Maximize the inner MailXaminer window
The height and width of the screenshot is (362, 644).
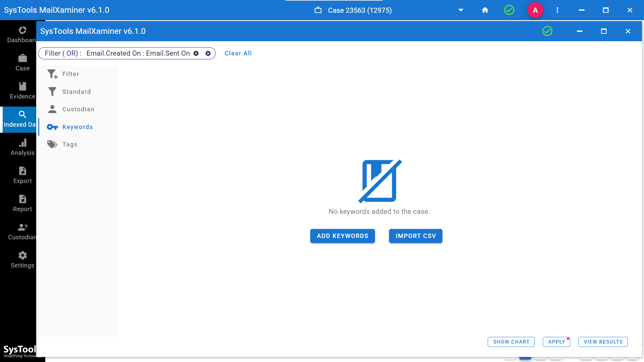point(604,31)
